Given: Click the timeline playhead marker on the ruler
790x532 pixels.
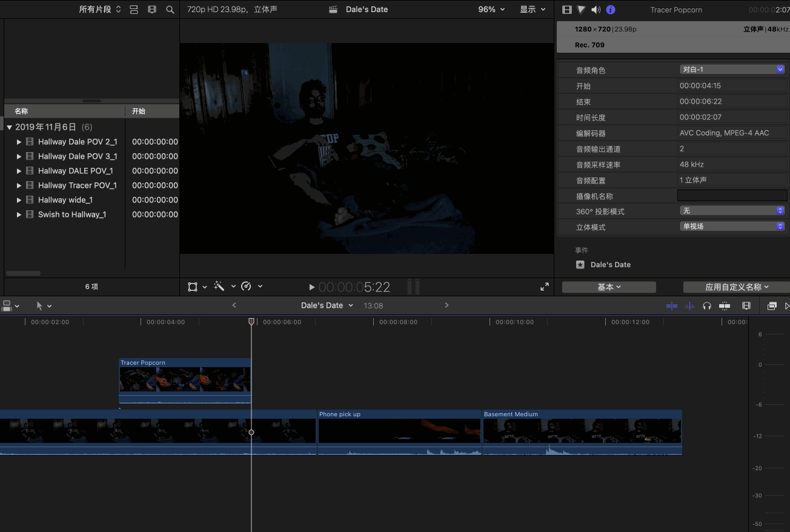Looking at the screenshot, I should (x=251, y=322).
